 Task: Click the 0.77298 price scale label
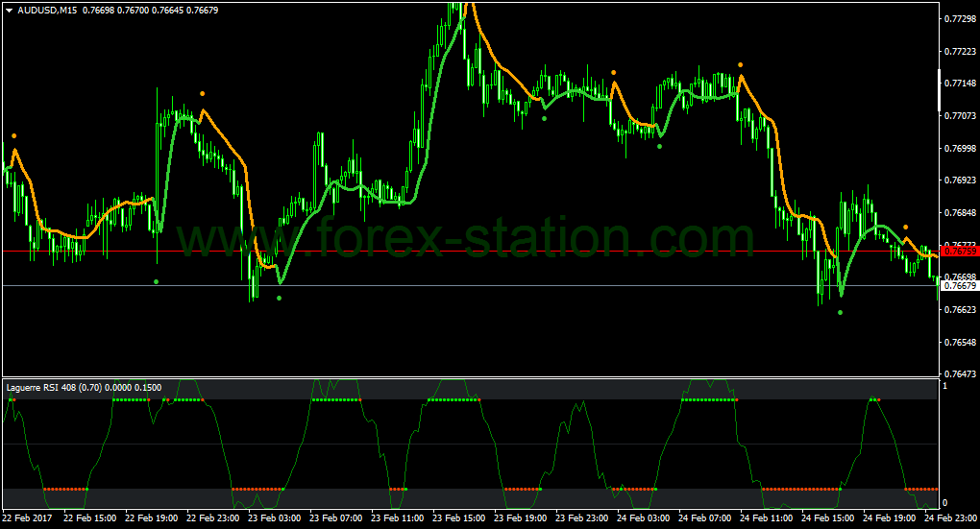point(961,19)
